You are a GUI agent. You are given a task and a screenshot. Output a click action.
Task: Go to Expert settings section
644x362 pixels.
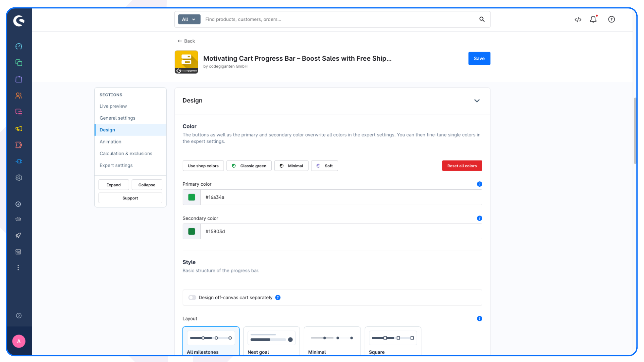tap(116, 165)
